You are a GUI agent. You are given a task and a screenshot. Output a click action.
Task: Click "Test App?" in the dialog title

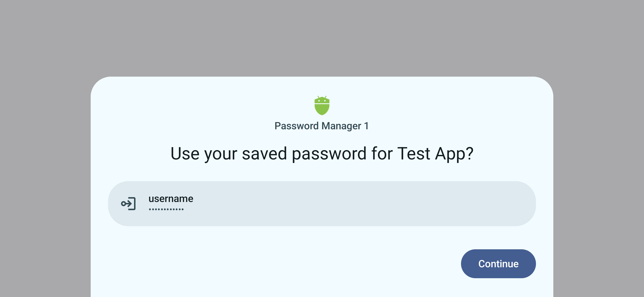pos(435,153)
